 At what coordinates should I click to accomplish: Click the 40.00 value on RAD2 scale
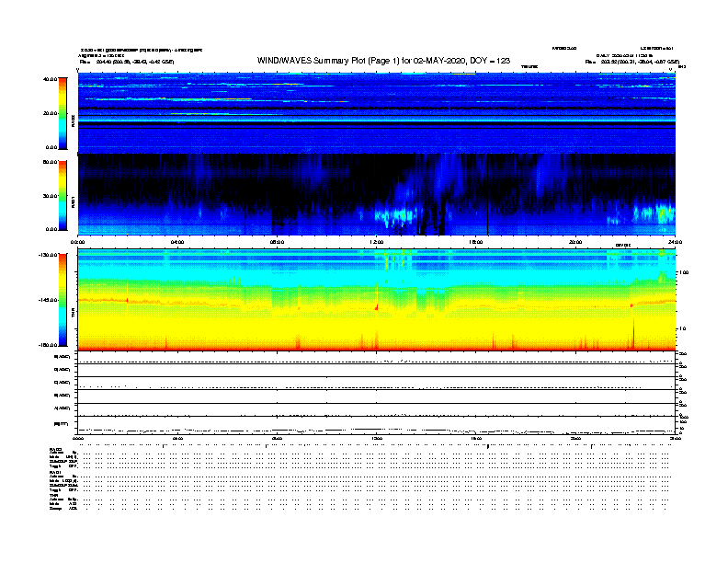click(x=50, y=79)
